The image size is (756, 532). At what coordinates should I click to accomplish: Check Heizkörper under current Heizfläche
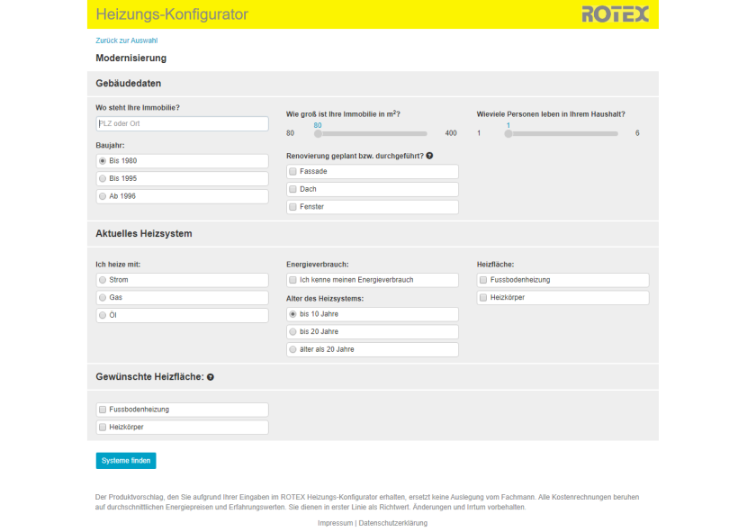tap(483, 298)
